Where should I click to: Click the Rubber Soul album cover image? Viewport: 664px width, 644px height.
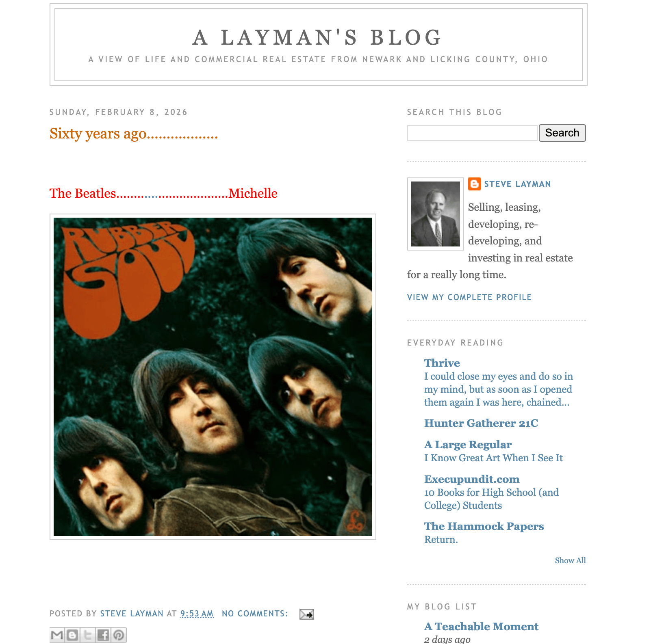(213, 377)
